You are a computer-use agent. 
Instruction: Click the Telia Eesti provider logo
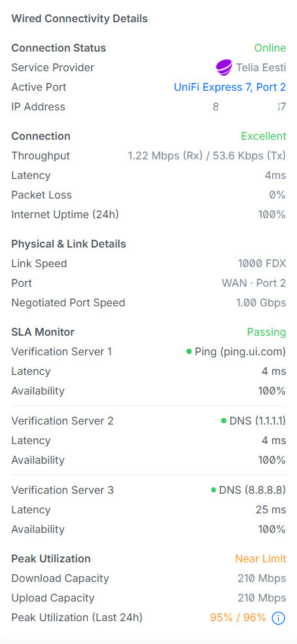point(224,67)
